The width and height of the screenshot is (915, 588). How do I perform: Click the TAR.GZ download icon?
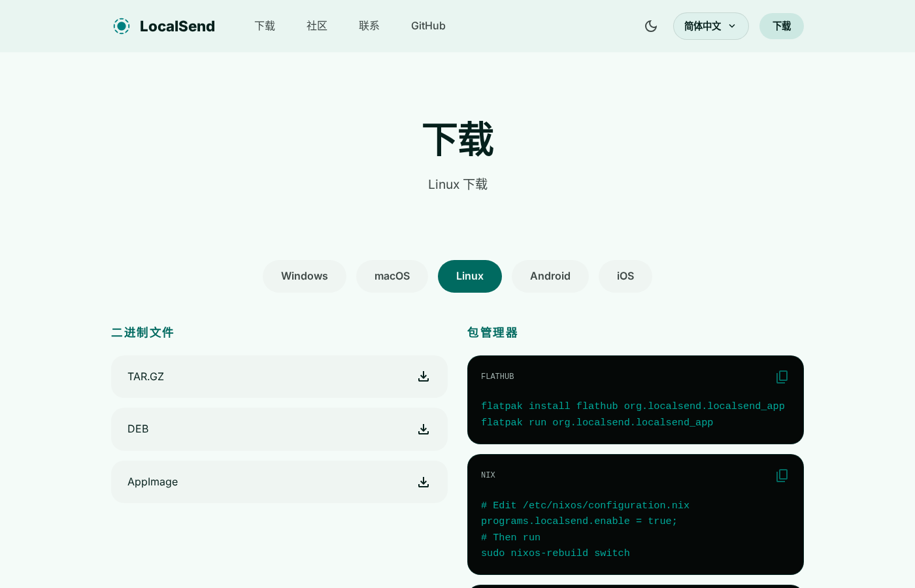(x=424, y=376)
